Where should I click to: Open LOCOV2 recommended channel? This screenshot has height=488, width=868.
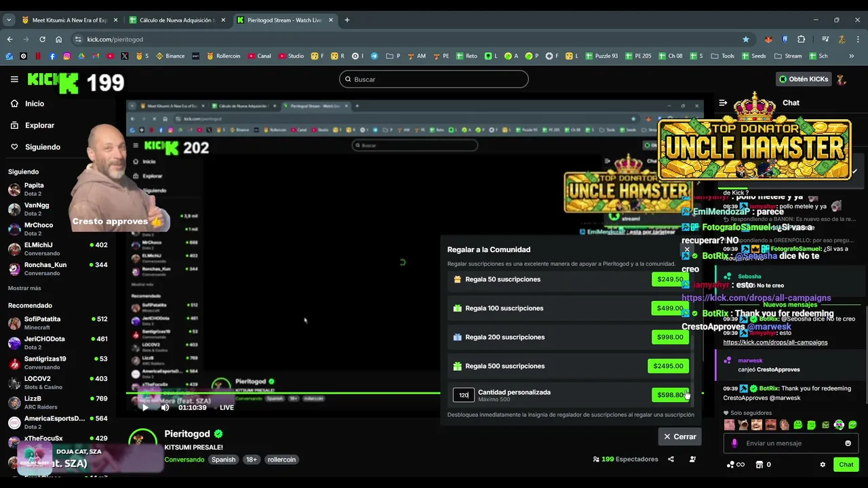[58, 383]
